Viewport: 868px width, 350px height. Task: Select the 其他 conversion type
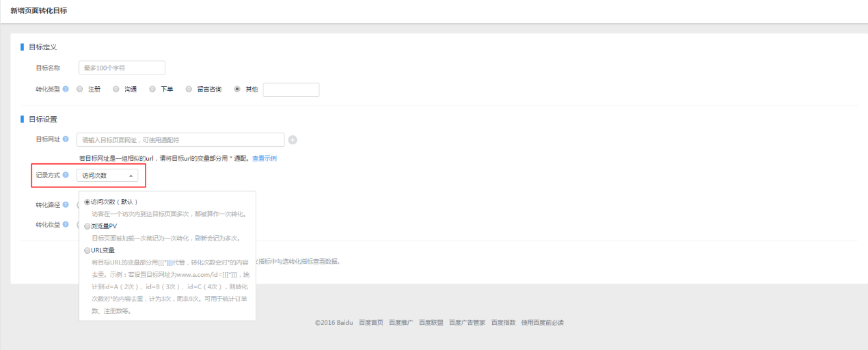click(x=238, y=90)
